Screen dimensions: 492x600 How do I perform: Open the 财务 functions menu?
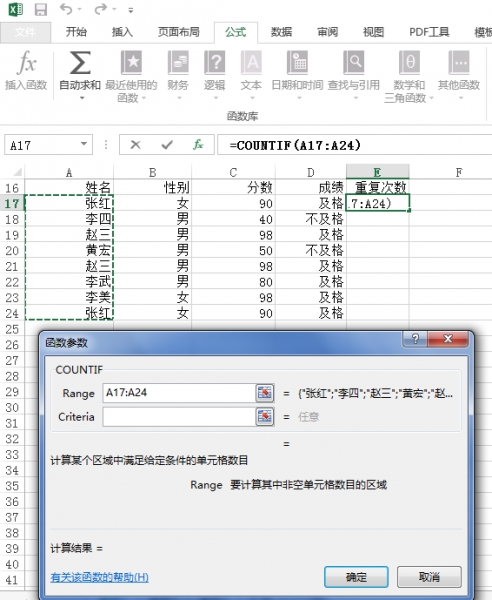tap(178, 75)
